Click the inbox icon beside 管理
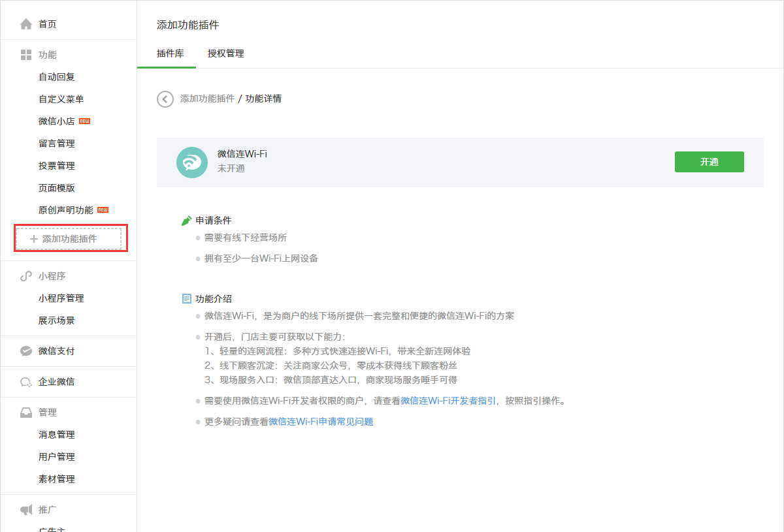784x532 pixels. pos(26,413)
